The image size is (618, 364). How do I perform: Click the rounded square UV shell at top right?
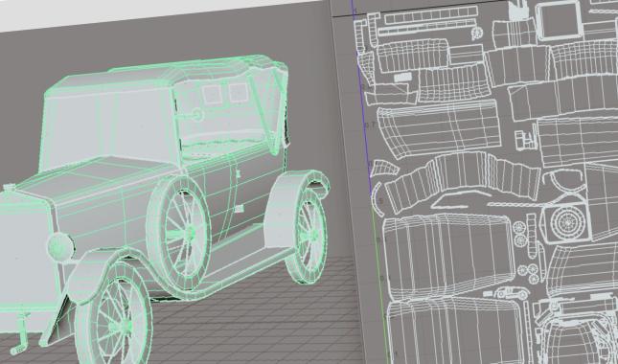(x=560, y=21)
